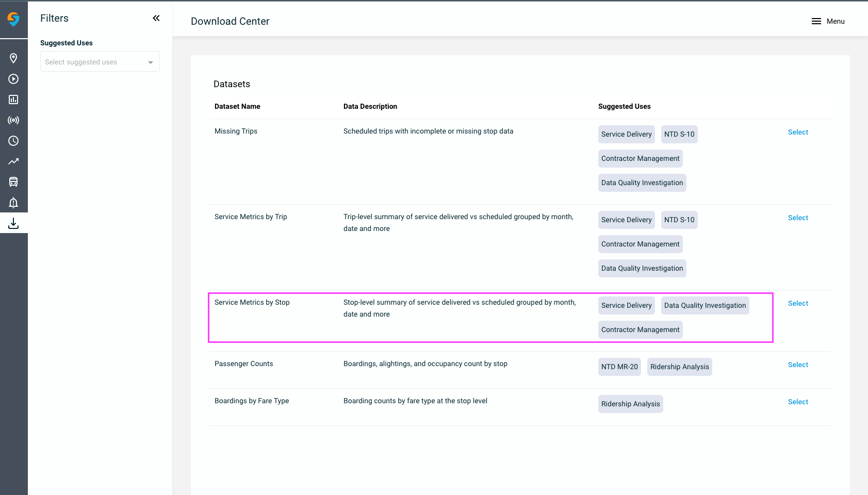Click Service Delivery tag in Metrics by Trip row

pyautogui.click(x=627, y=220)
